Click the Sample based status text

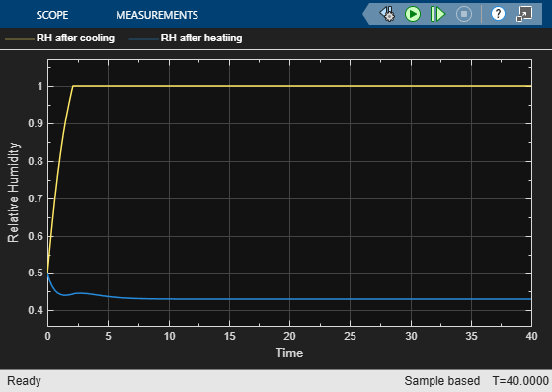(x=441, y=381)
